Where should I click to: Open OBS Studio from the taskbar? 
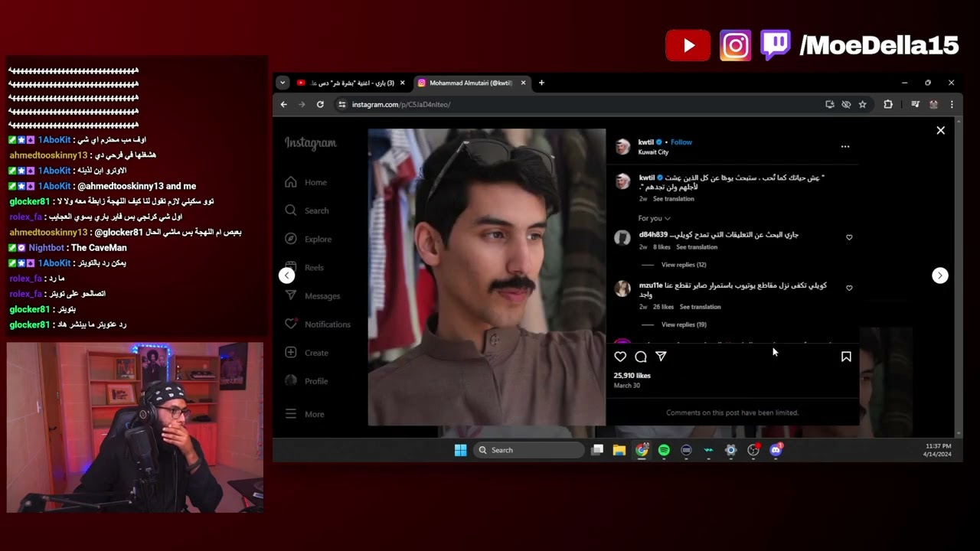pos(753,450)
